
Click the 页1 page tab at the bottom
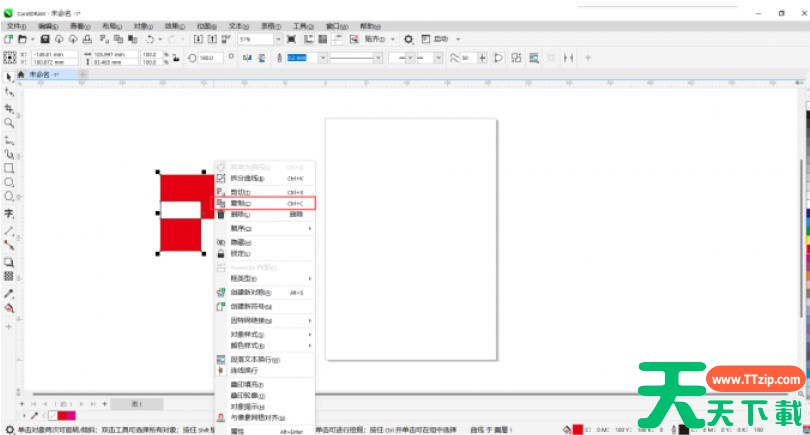tap(136, 403)
